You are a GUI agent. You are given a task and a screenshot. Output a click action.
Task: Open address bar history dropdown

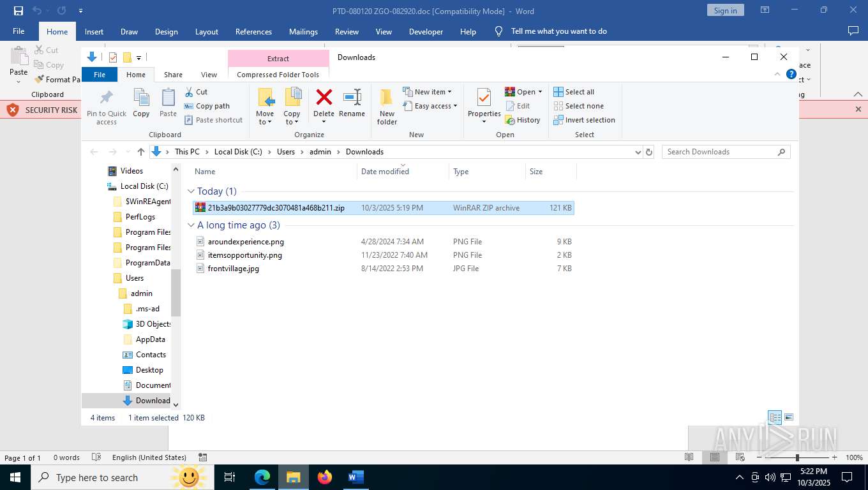(x=638, y=152)
